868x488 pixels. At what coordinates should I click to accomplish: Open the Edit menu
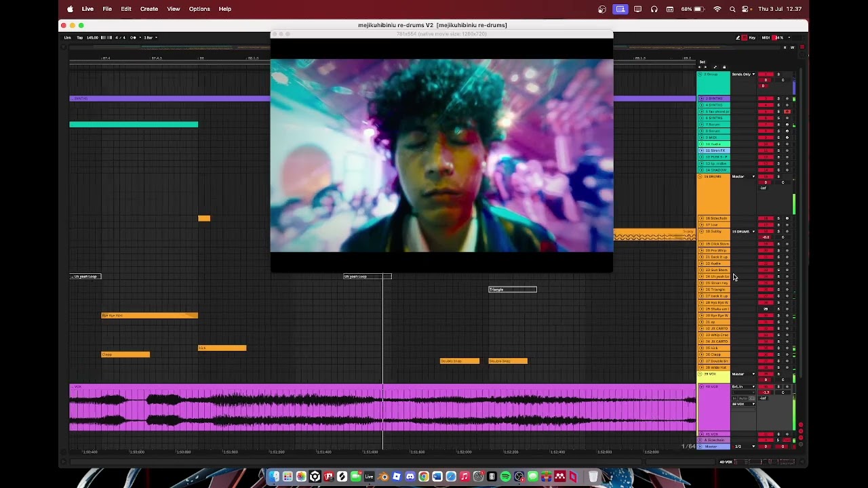tap(126, 9)
